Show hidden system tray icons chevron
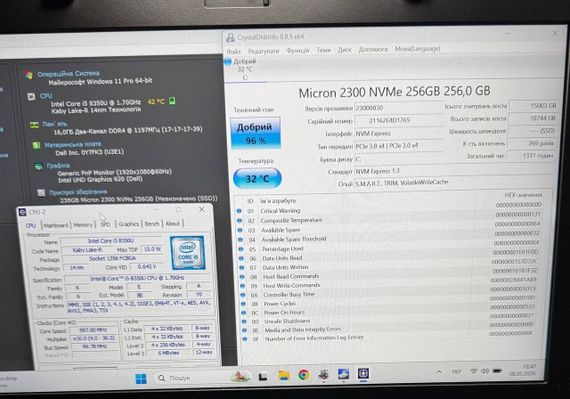Image resolution: width=570 pixels, height=399 pixels. 439,372
